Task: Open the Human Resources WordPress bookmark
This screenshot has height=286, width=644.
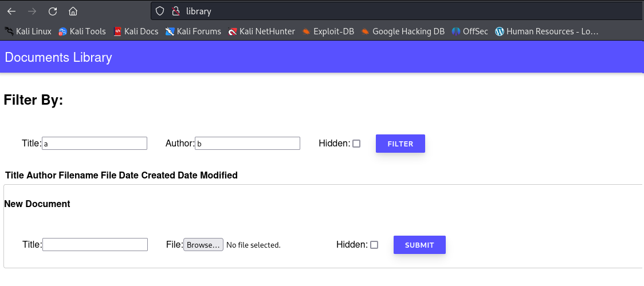Action: pyautogui.click(x=547, y=31)
